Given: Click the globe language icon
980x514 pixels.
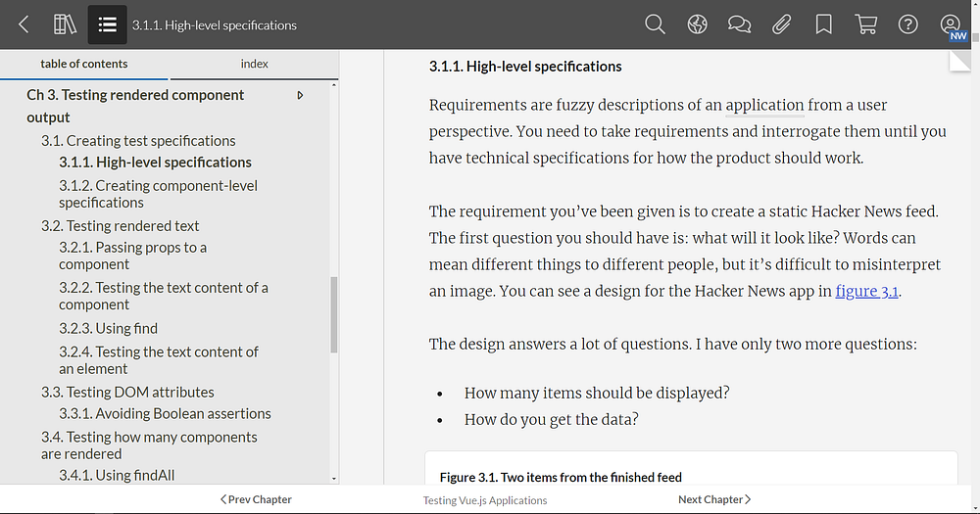Looking at the screenshot, I should tap(697, 24).
